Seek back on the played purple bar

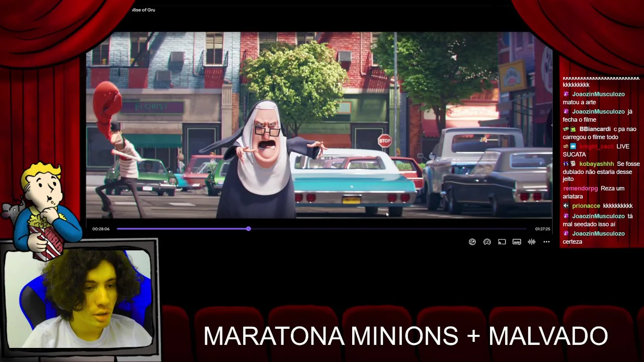(182, 229)
